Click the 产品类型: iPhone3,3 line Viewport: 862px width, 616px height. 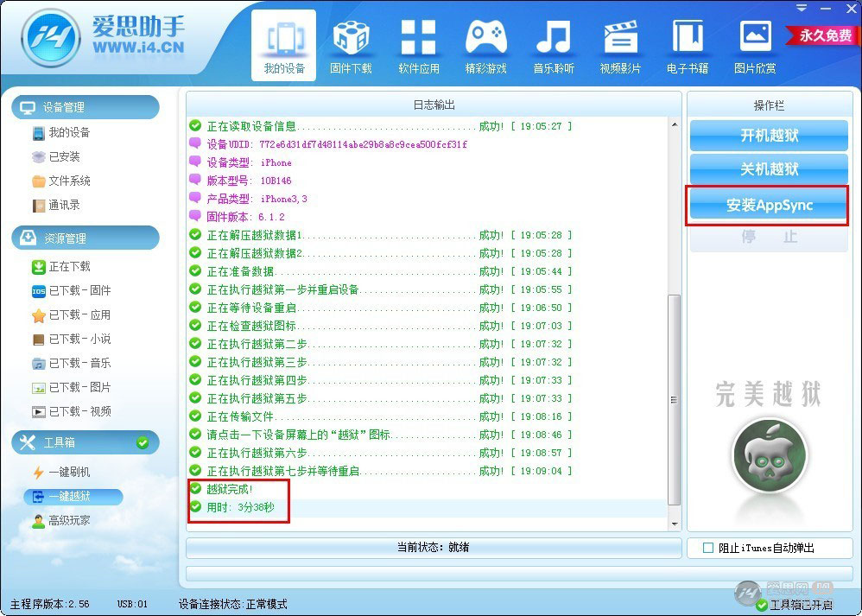248,199
